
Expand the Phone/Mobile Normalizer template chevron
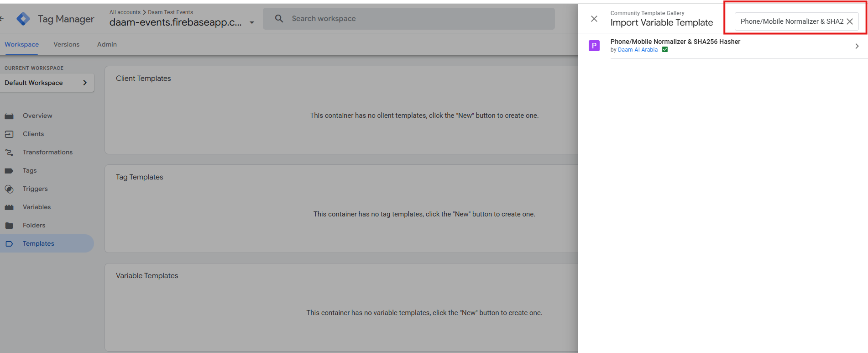[857, 46]
